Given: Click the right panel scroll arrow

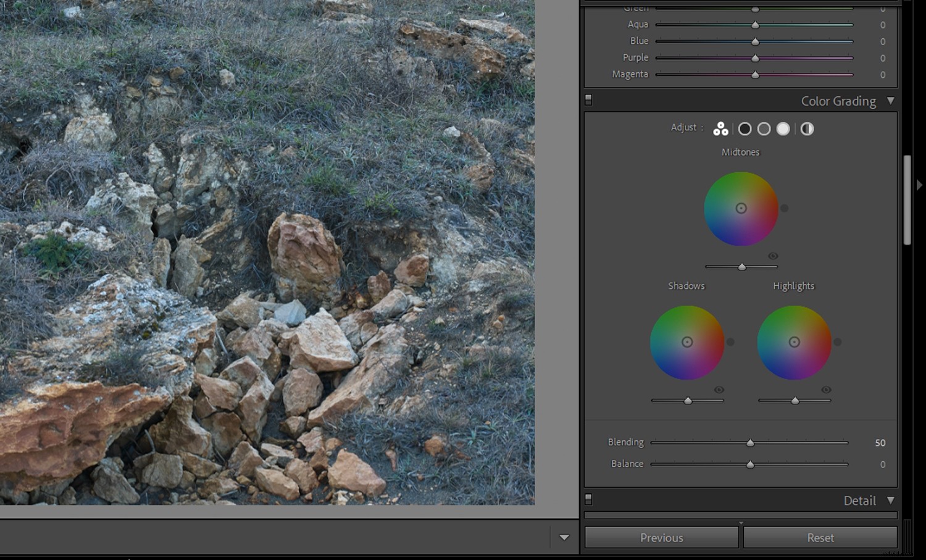Looking at the screenshot, I should 920,185.
